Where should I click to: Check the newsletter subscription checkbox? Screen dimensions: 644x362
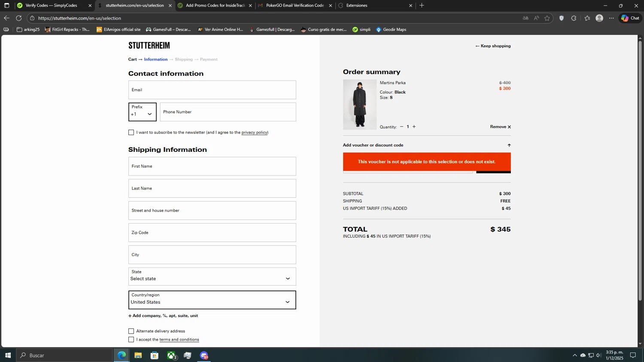click(x=131, y=133)
